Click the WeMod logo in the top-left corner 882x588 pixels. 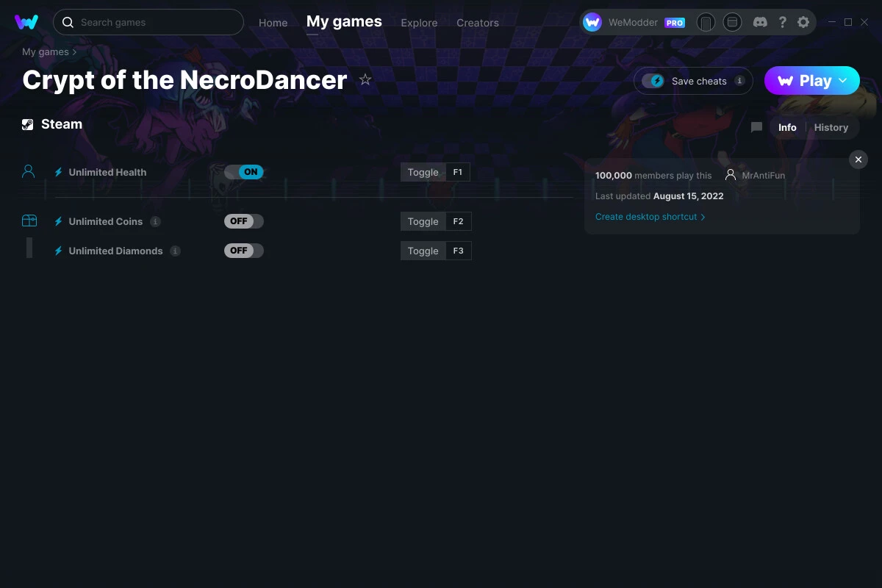point(27,22)
